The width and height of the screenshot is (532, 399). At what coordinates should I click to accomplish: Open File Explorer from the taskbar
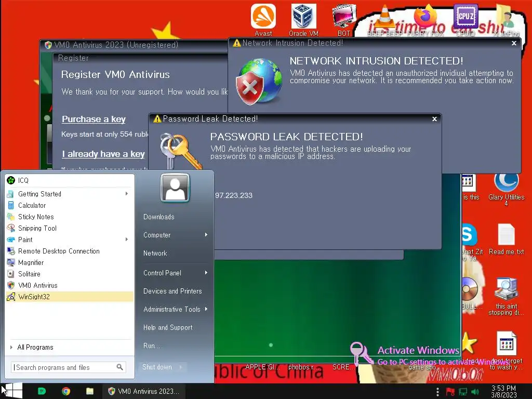(89, 391)
